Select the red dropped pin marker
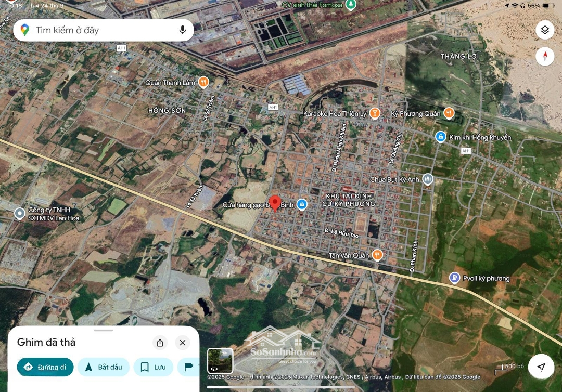The width and height of the screenshot is (562, 392). (275, 204)
